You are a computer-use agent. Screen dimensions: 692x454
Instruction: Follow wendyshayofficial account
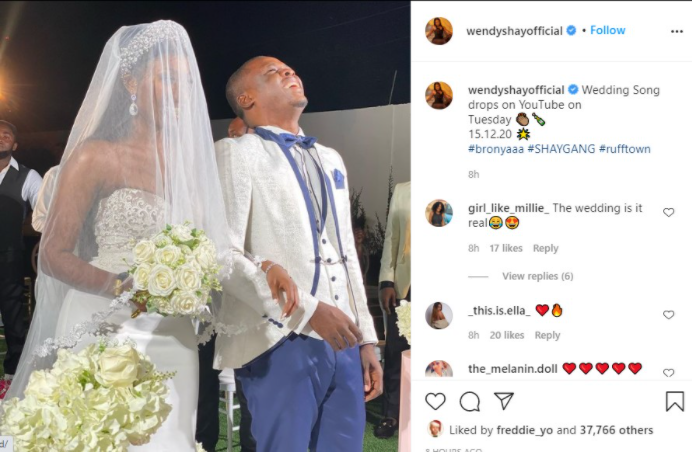[x=608, y=30]
